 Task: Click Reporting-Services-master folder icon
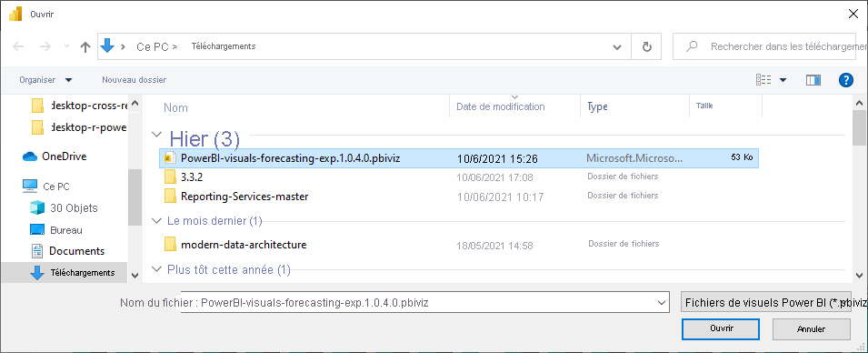pyautogui.click(x=171, y=197)
